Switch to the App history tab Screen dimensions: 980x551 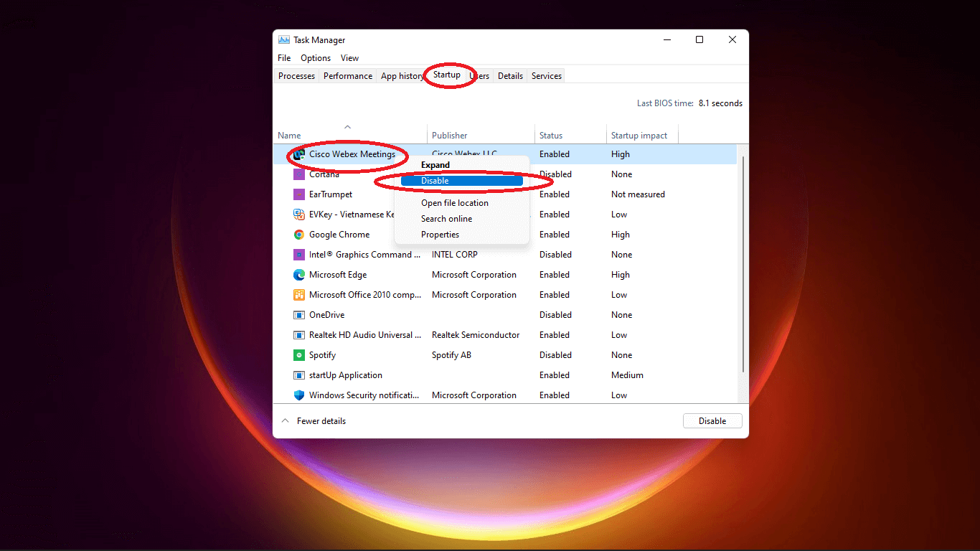pos(402,76)
